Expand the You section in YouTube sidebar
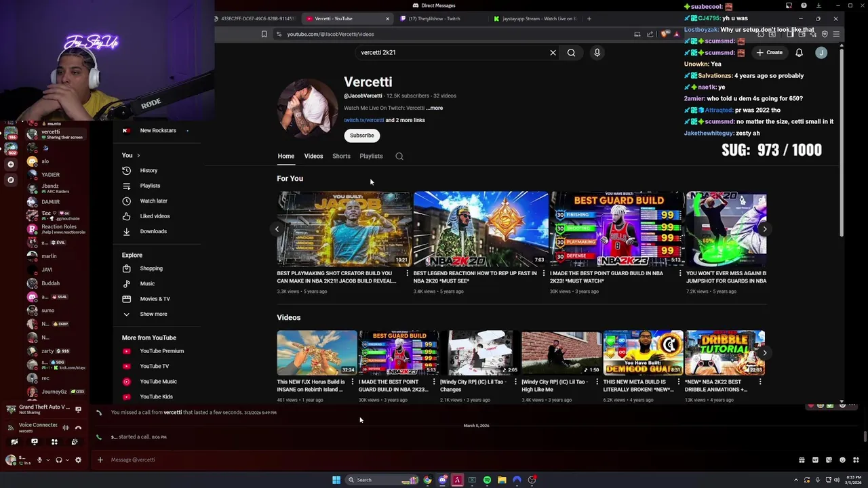This screenshot has height=488, width=868. (131, 155)
